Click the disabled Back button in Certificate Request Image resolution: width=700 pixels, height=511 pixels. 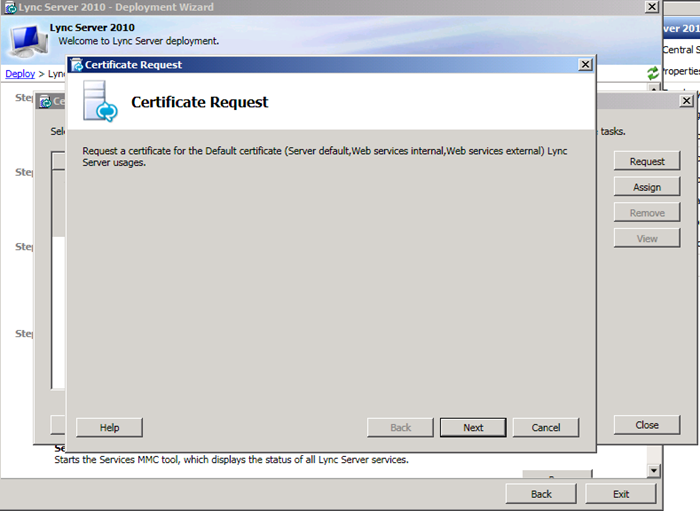[x=400, y=427]
